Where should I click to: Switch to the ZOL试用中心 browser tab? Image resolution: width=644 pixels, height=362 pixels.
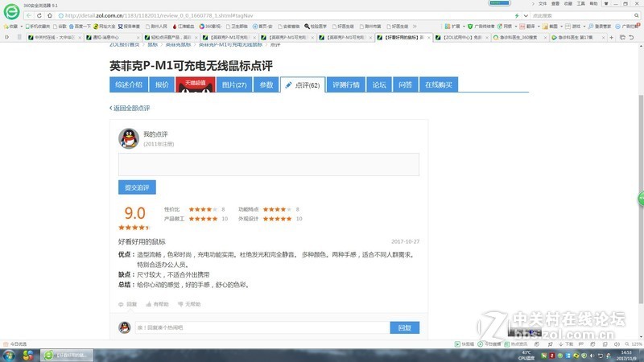tap(462, 37)
